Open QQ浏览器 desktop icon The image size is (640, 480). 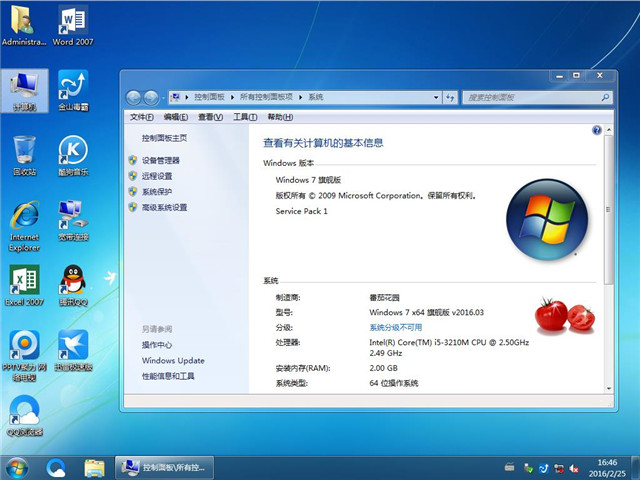click(x=24, y=416)
